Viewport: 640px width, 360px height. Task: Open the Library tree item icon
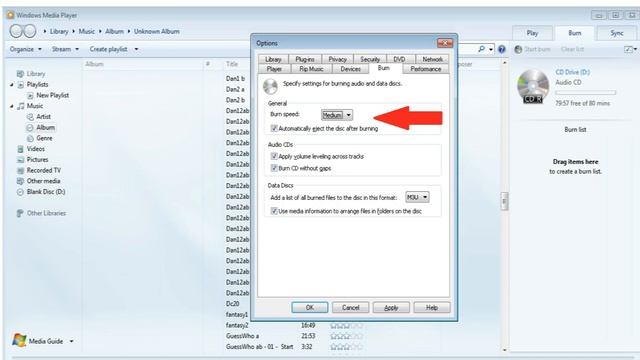click(20, 74)
